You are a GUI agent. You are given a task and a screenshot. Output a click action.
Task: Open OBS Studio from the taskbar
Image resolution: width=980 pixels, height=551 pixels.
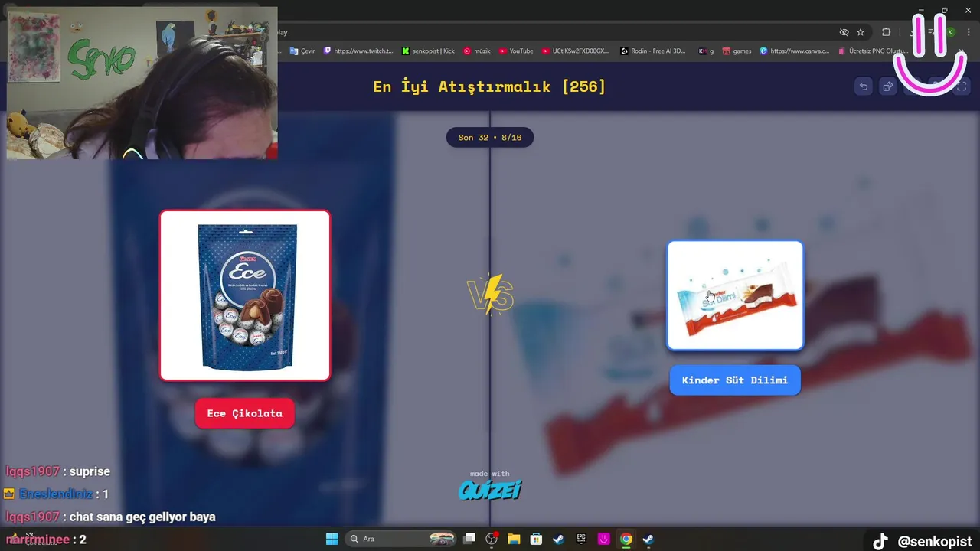[492, 539]
